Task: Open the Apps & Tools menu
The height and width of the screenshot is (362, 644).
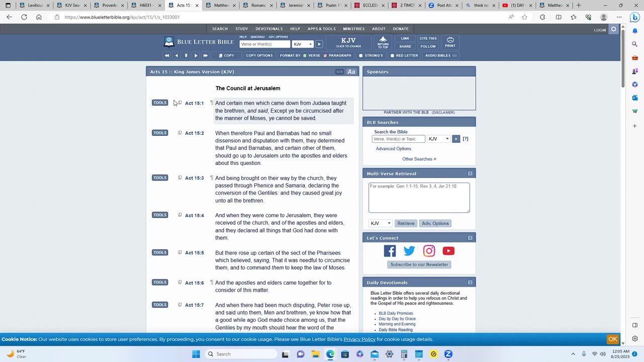Action: 321,29
